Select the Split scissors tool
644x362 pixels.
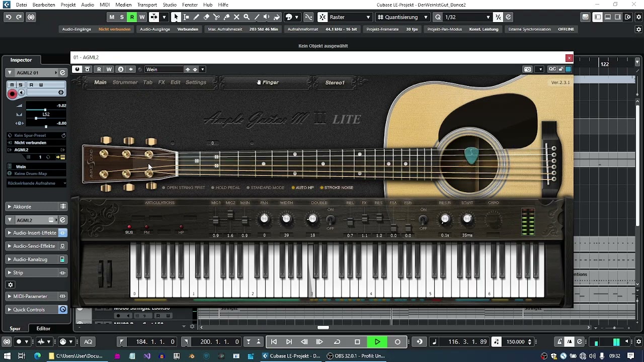point(216,17)
